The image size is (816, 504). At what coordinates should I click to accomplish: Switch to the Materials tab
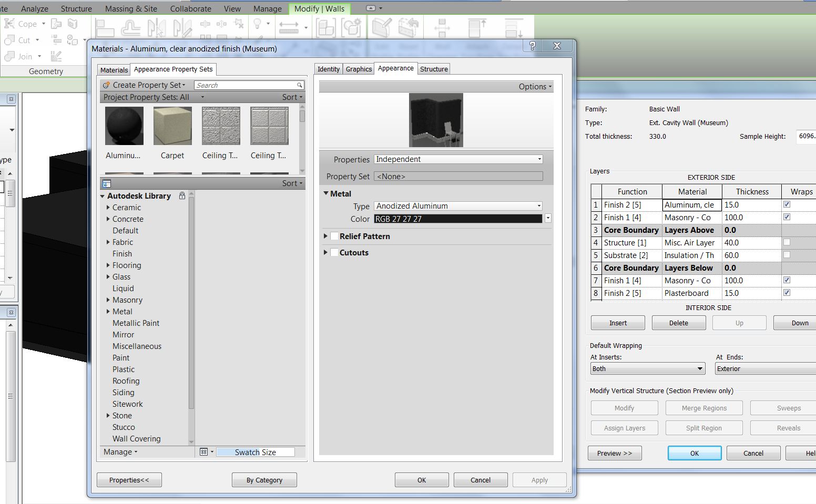(114, 70)
